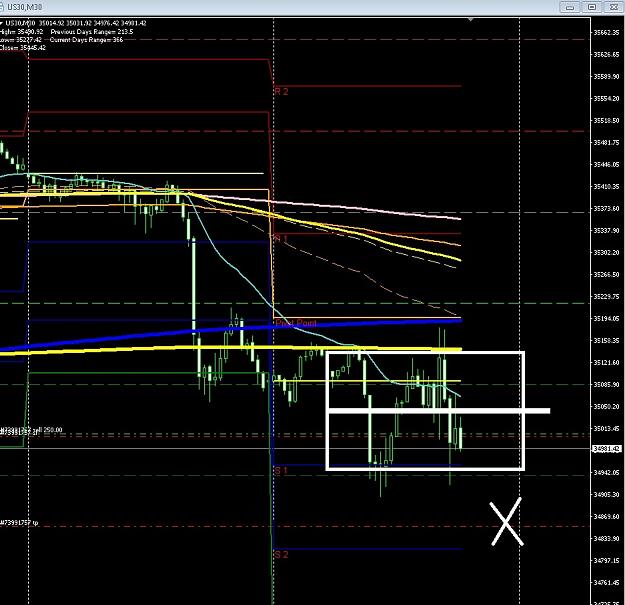Viewport: 625px width, 605px height.
Task: Select the Pivot Point label
Action: click(296, 323)
